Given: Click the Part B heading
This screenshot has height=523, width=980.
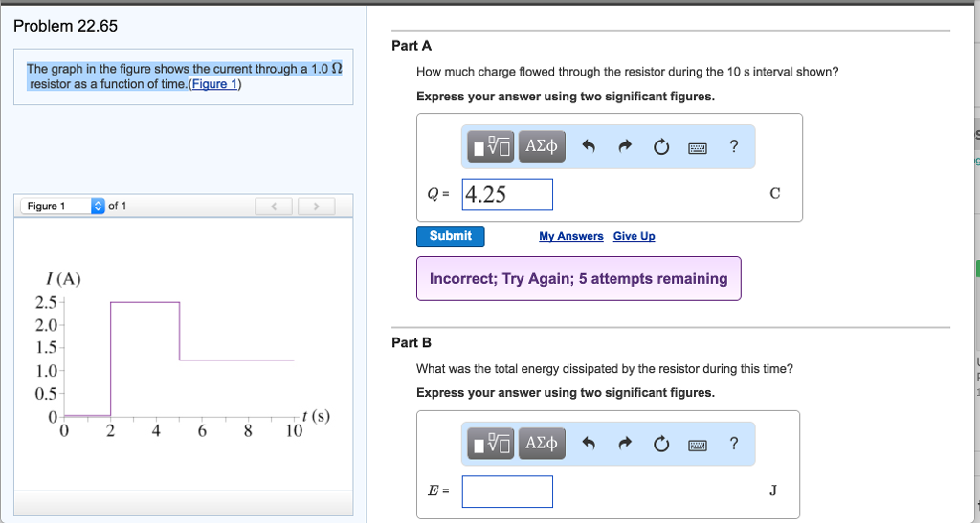Looking at the screenshot, I should tap(412, 342).
